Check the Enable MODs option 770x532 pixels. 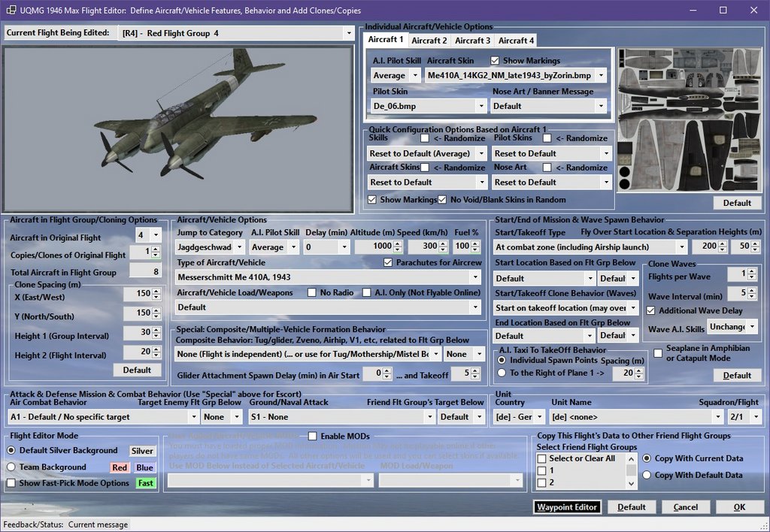pyautogui.click(x=312, y=436)
